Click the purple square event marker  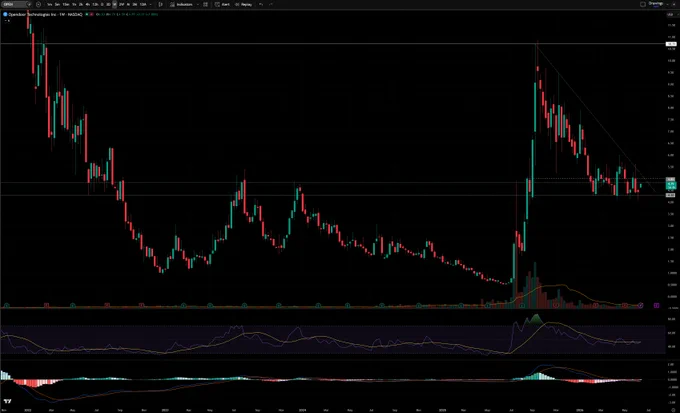(657, 305)
